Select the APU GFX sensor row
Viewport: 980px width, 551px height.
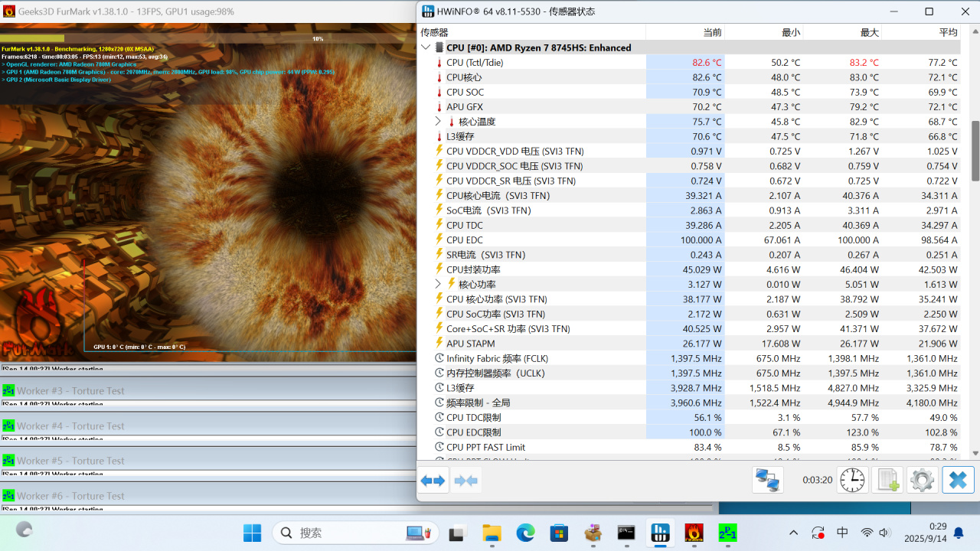689,107
